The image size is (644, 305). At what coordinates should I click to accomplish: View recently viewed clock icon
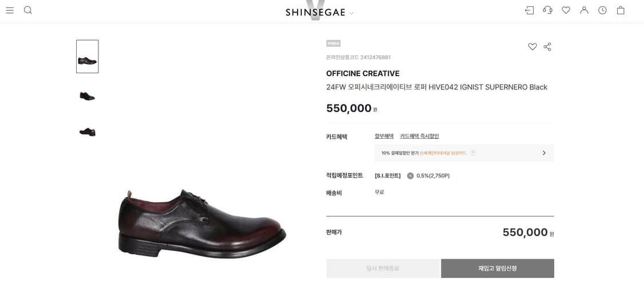pyautogui.click(x=602, y=10)
